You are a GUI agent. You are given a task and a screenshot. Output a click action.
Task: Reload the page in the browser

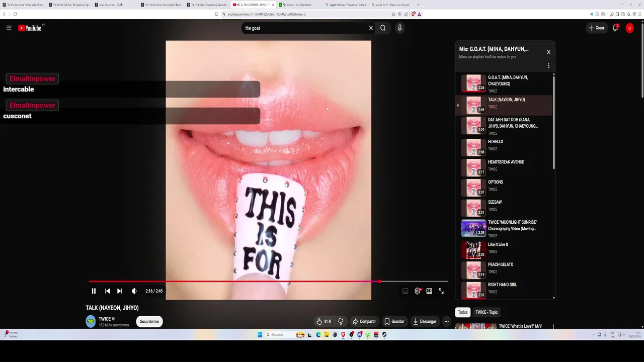(15, 14)
